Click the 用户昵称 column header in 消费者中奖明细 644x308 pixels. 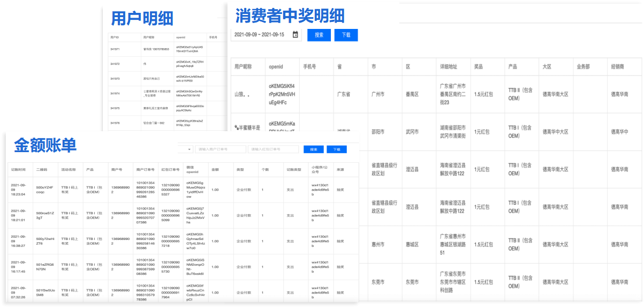pyautogui.click(x=243, y=67)
